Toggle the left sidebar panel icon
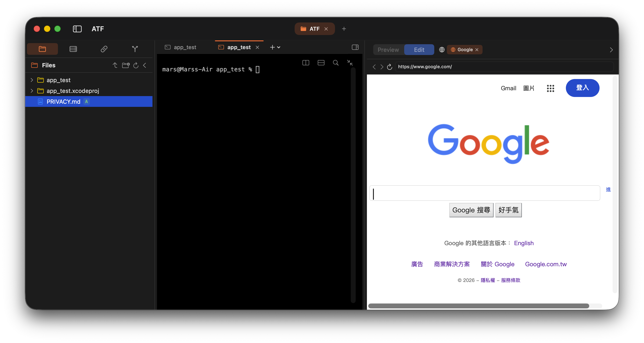The image size is (644, 343). pyautogui.click(x=77, y=29)
